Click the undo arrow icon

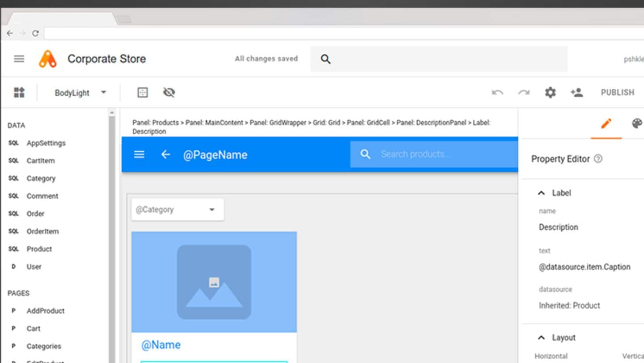click(497, 93)
